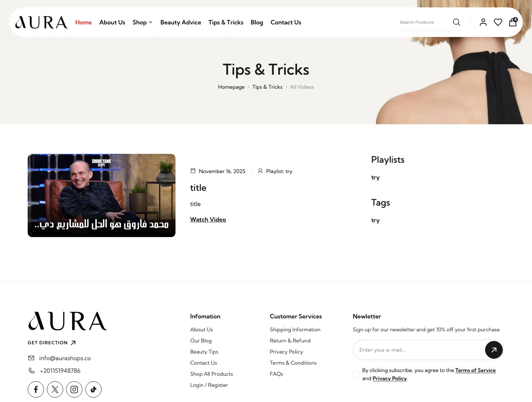
Task: Visit the TikTok social icon
Action: [93, 389]
